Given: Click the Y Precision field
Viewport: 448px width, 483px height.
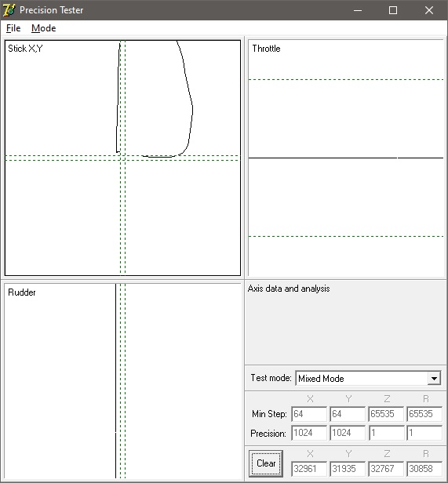Looking at the screenshot, I should (x=348, y=433).
